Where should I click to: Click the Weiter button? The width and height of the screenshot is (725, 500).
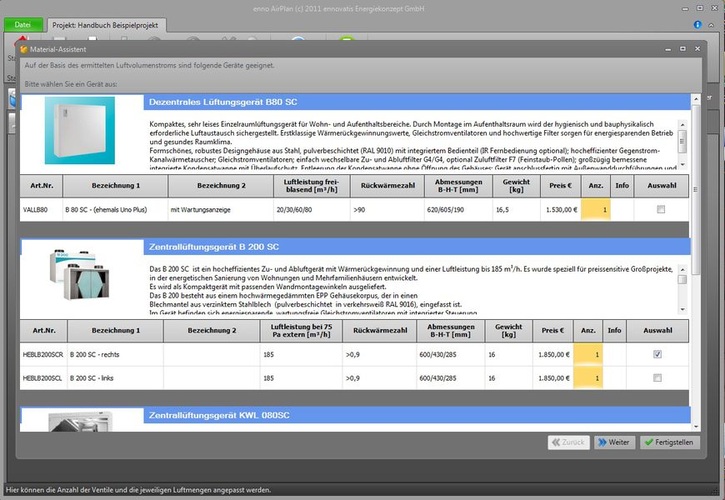pyautogui.click(x=614, y=442)
